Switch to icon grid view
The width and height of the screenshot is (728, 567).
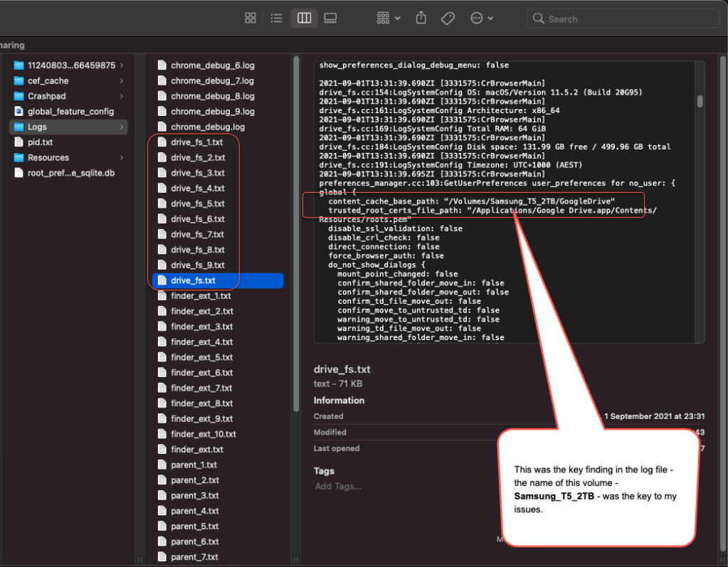pos(250,18)
